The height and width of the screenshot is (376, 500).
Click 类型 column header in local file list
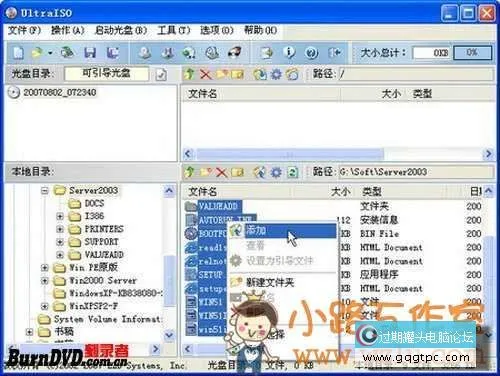pyautogui.click(x=372, y=191)
